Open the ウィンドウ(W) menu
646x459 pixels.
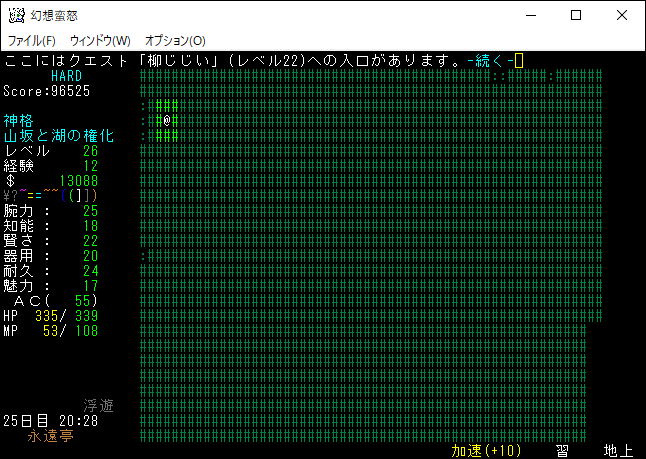click(100, 41)
